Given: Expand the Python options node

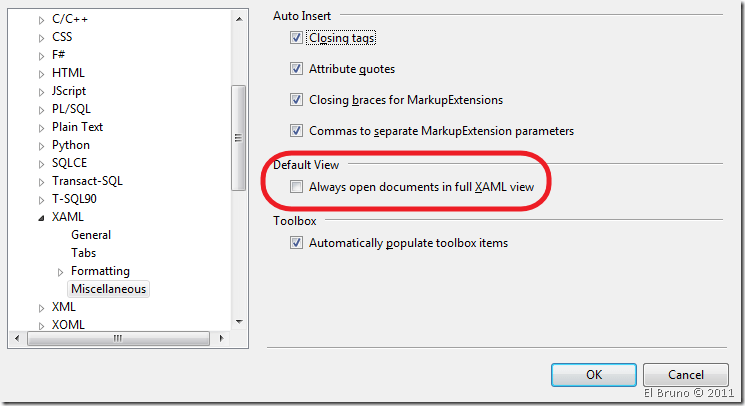Looking at the screenshot, I should coord(41,145).
